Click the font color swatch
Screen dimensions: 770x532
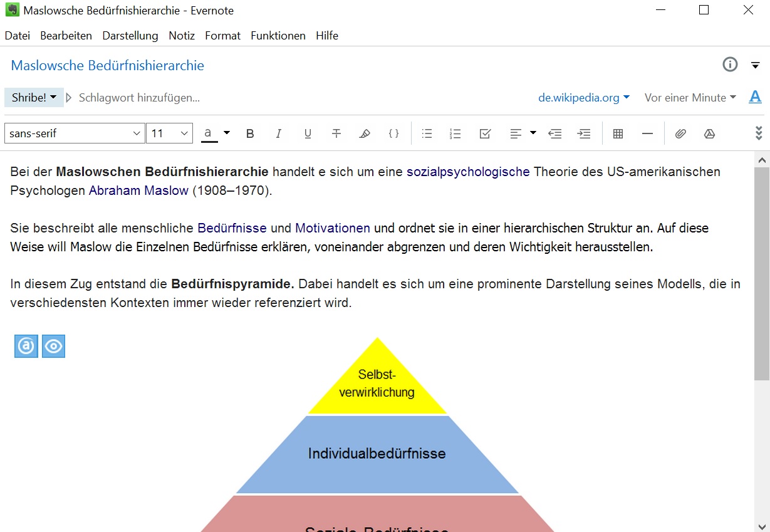point(209,133)
